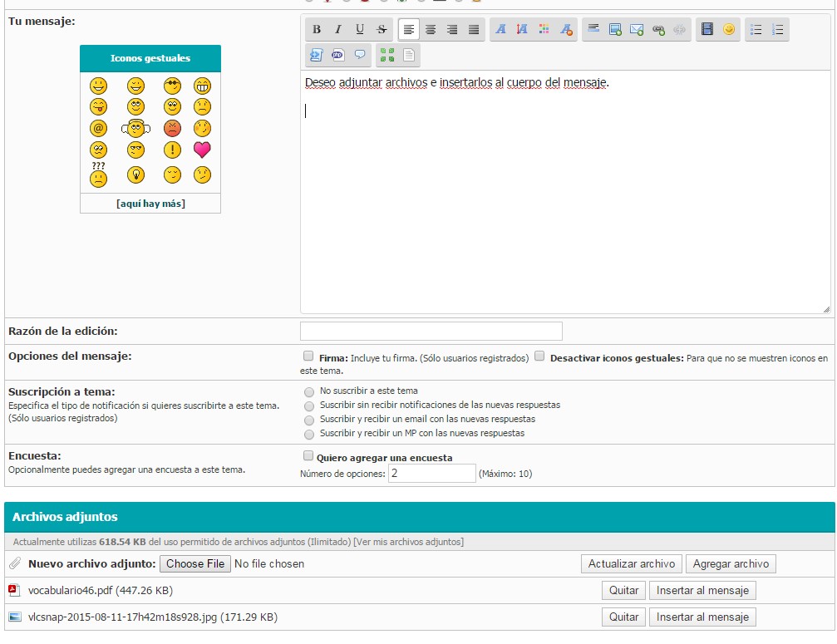The image size is (837, 644).
Task: Open the font size dropdown
Action: coord(522,30)
